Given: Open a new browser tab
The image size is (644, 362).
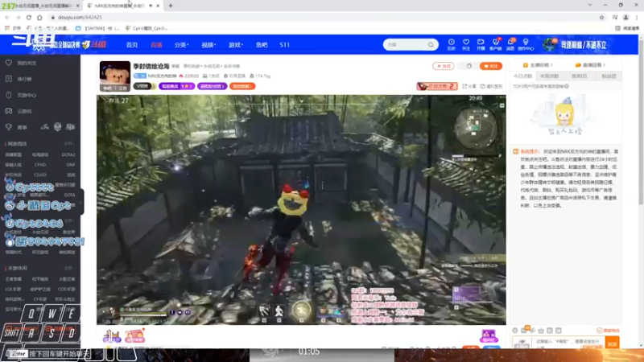Looking at the screenshot, I should (171, 6).
